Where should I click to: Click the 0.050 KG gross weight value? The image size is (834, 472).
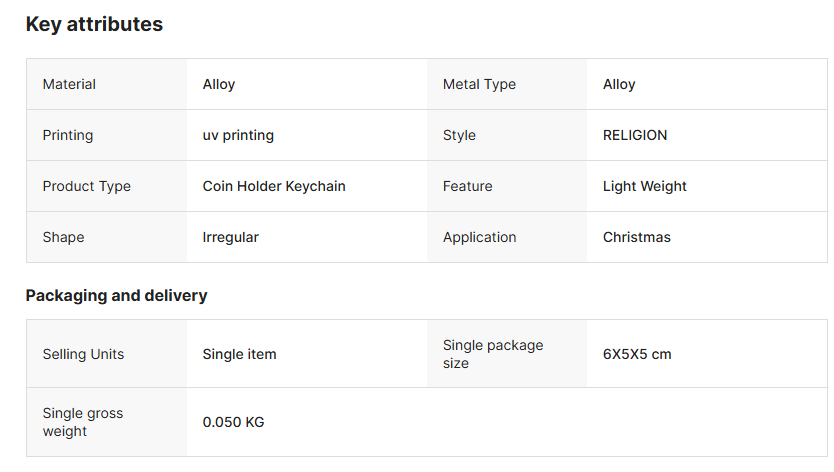[233, 422]
